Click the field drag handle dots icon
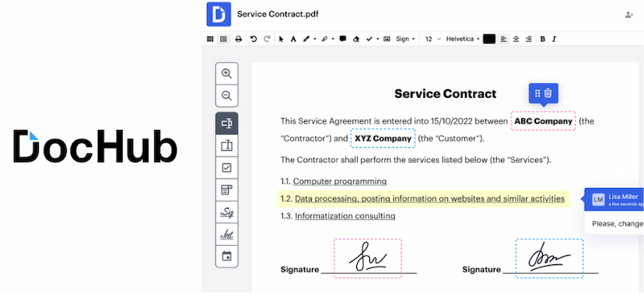The width and height of the screenshot is (644, 294). click(537, 93)
